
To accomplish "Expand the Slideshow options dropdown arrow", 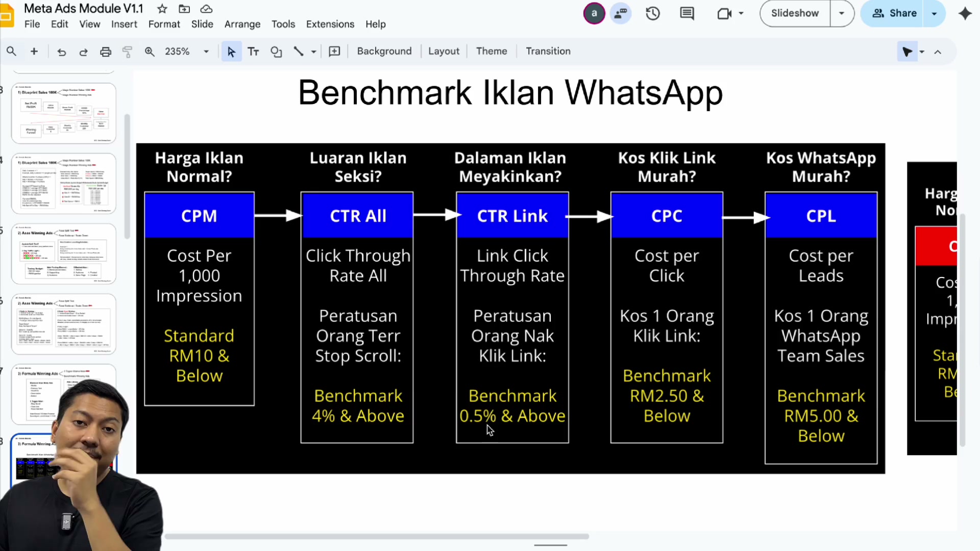I will point(842,13).
